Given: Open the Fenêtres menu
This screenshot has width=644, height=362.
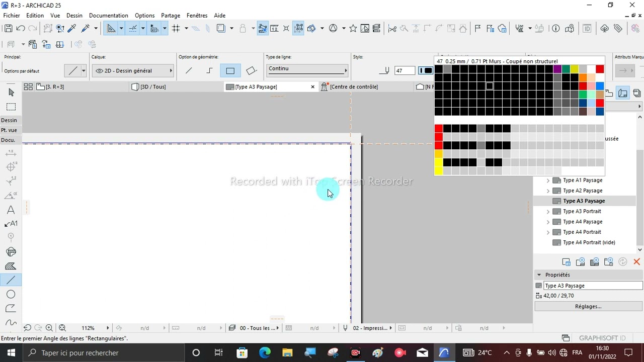Looking at the screenshot, I should [x=197, y=16].
